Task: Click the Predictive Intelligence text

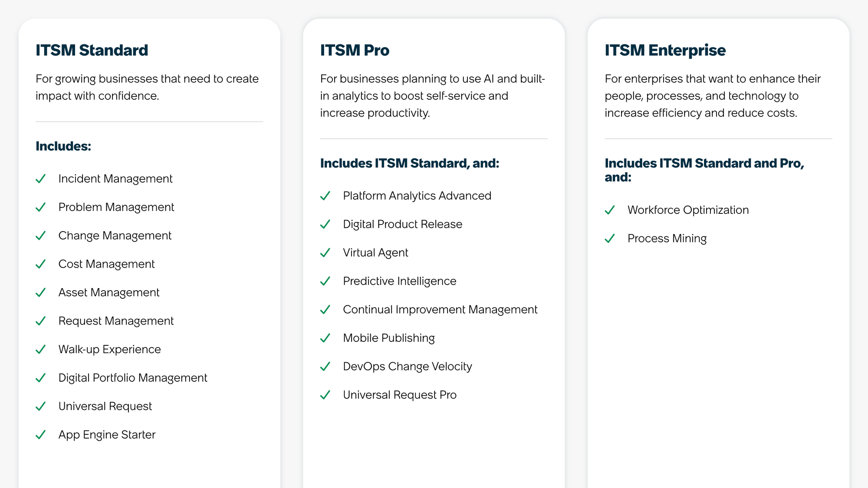Action: click(400, 281)
